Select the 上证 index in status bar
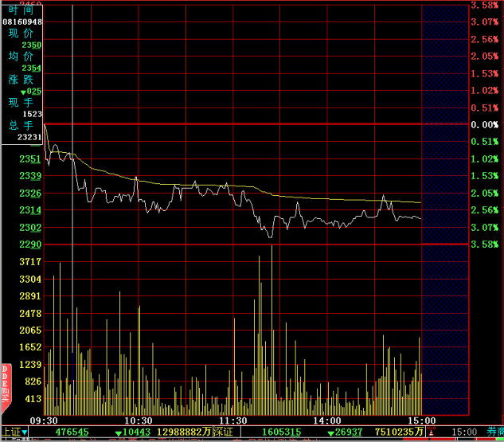 click(10, 432)
